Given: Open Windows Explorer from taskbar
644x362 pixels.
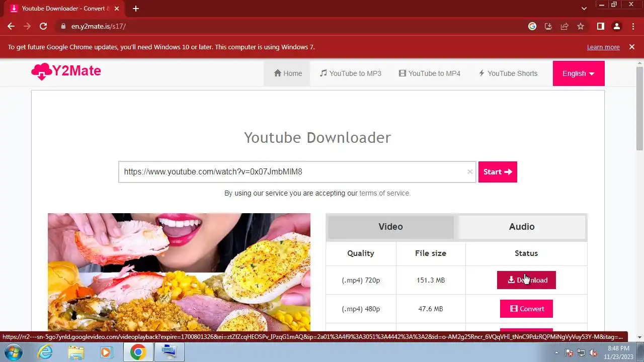Looking at the screenshot, I should (76, 352).
